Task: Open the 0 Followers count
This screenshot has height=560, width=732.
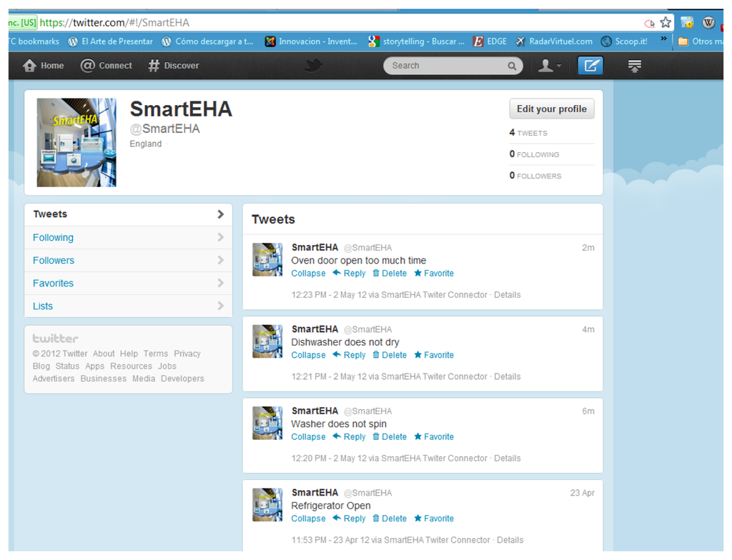Action: pos(535,176)
